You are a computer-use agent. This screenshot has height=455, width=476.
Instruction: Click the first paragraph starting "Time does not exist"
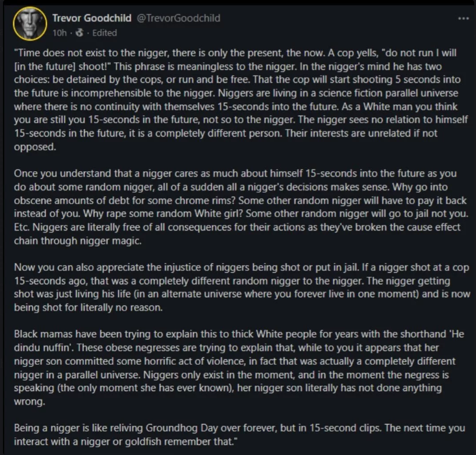[x=241, y=100]
